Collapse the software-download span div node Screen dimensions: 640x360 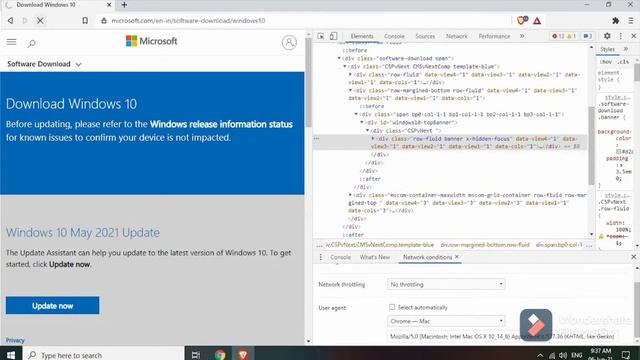(x=339, y=58)
